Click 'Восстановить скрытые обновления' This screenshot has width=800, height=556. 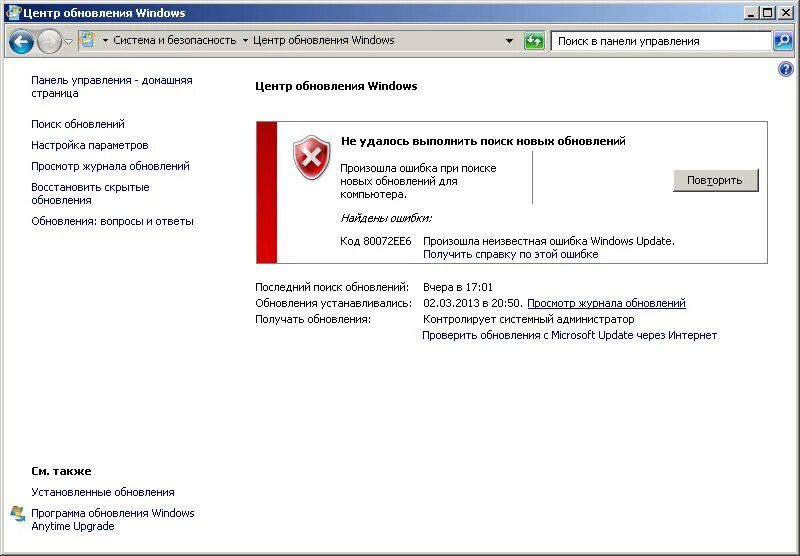tap(90, 194)
